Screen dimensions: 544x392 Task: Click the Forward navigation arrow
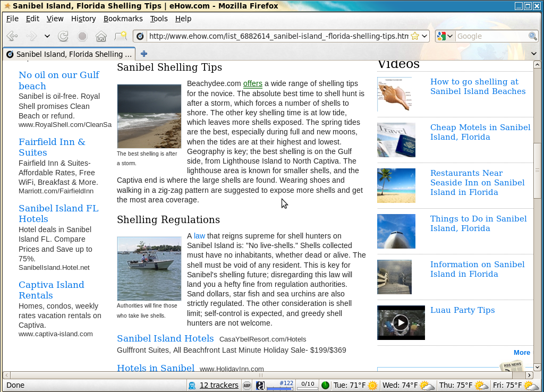pos(31,36)
